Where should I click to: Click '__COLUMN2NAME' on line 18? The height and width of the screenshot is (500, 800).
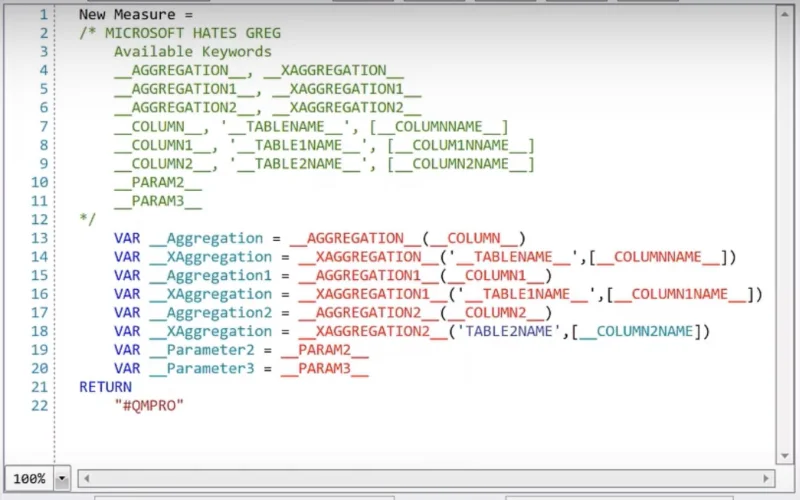click(637, 332)
